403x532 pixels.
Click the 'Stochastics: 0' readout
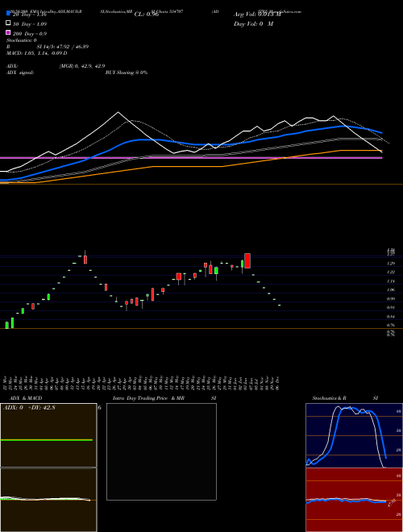coord(22,40)
